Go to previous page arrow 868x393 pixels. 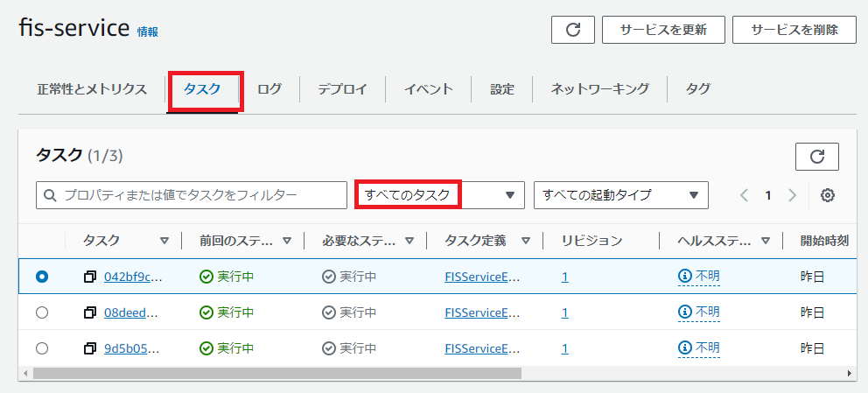[744, 195]
